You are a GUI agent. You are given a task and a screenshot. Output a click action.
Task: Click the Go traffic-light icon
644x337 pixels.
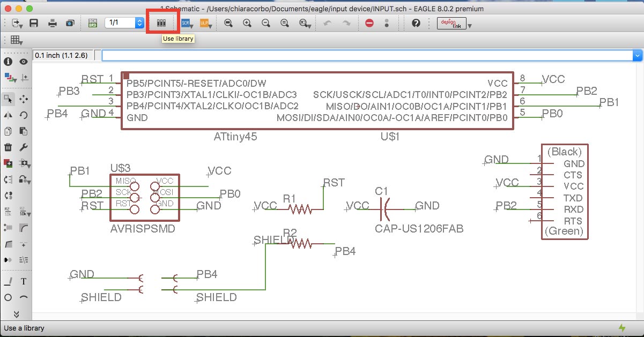coord(387,23)
